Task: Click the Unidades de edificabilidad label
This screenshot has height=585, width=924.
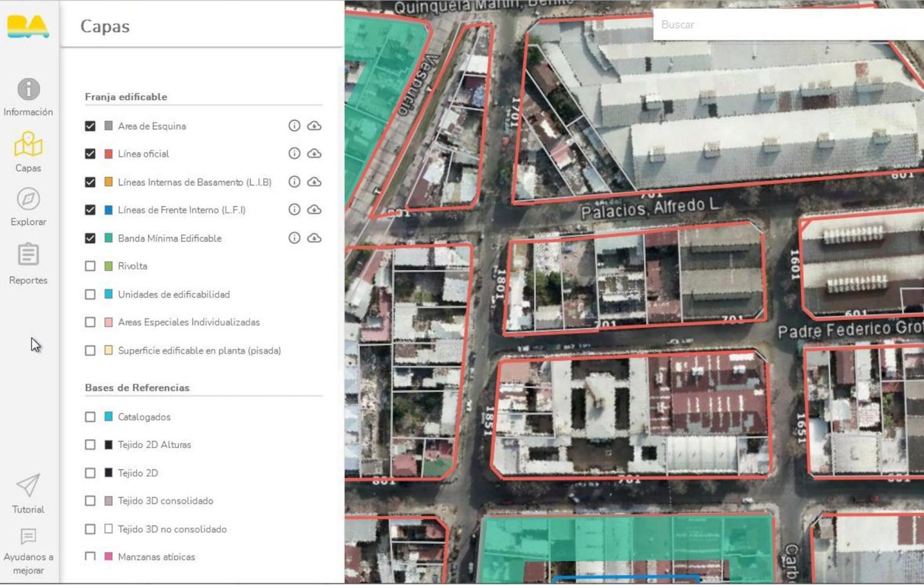Action: (174, 295)
